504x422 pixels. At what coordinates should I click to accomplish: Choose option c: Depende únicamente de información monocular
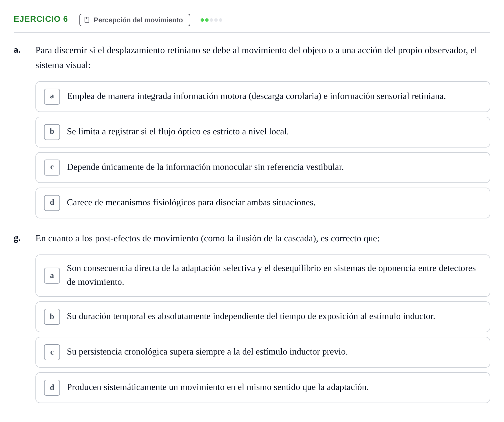click(x=263, y=168)
